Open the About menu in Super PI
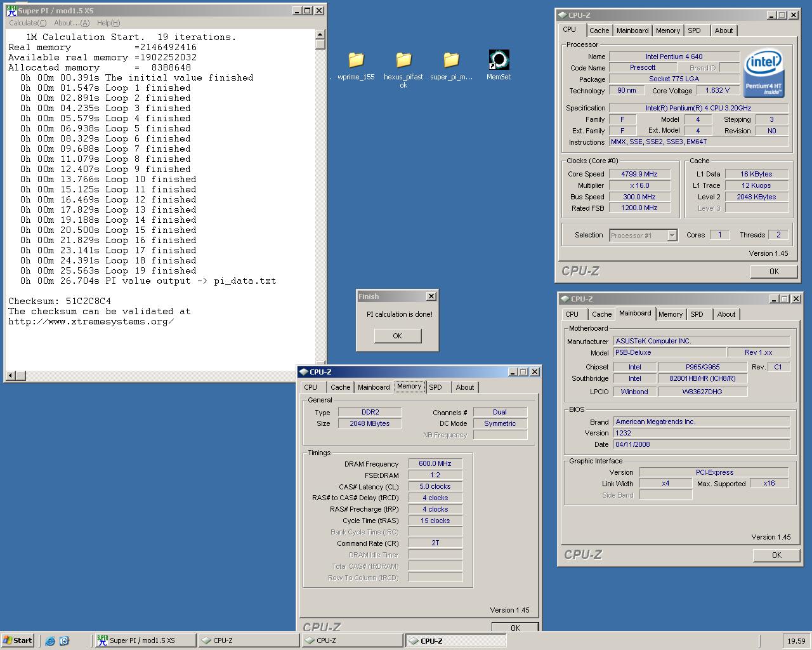 click(72, 23)
